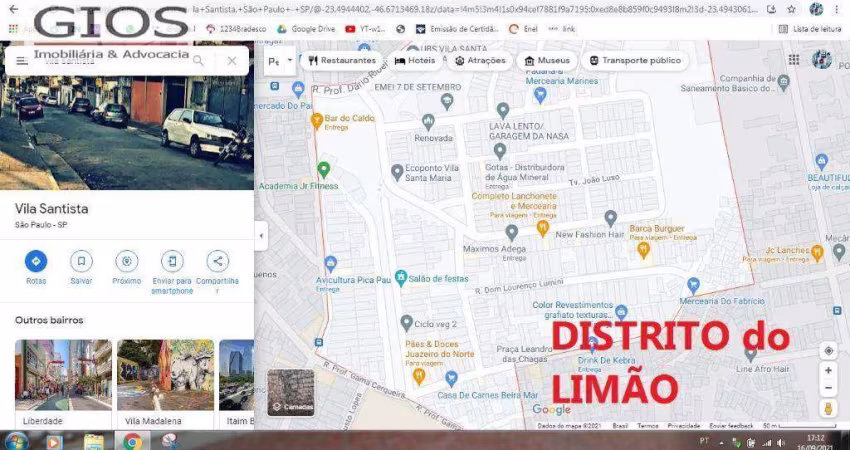Go back with browser arrow
The width and height of the screenshot is (850, 450).
[14, 9]
